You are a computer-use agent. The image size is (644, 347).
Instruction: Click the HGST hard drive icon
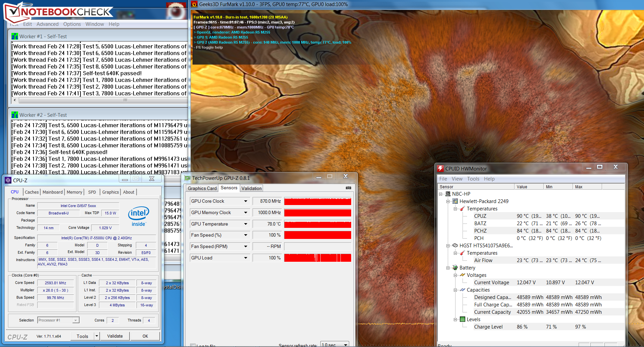coord(455,246)
